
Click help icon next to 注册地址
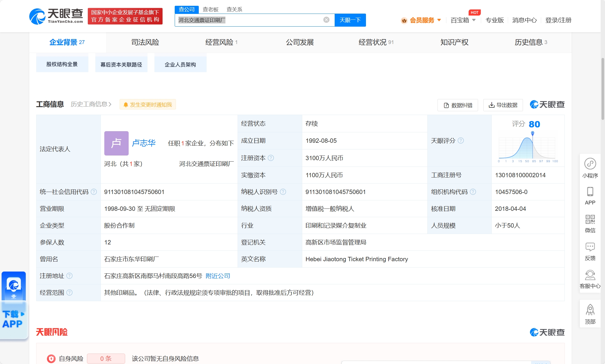tap(70, 276)
